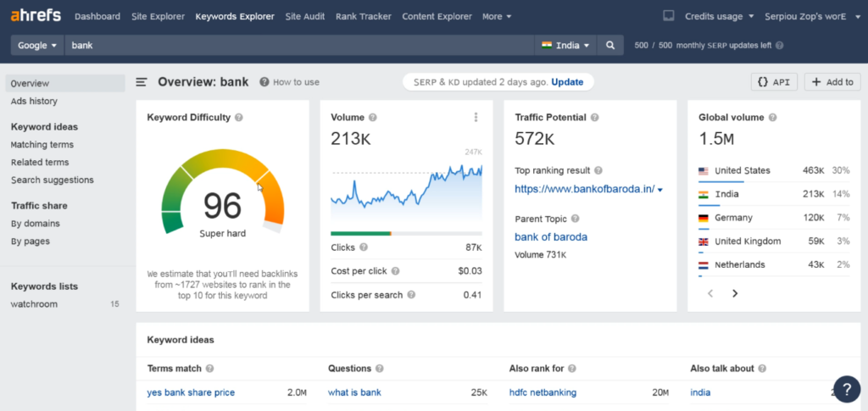868x411 pixels.
Task: Click the Ahrefs logo
Action: click(x=36, y=15)
